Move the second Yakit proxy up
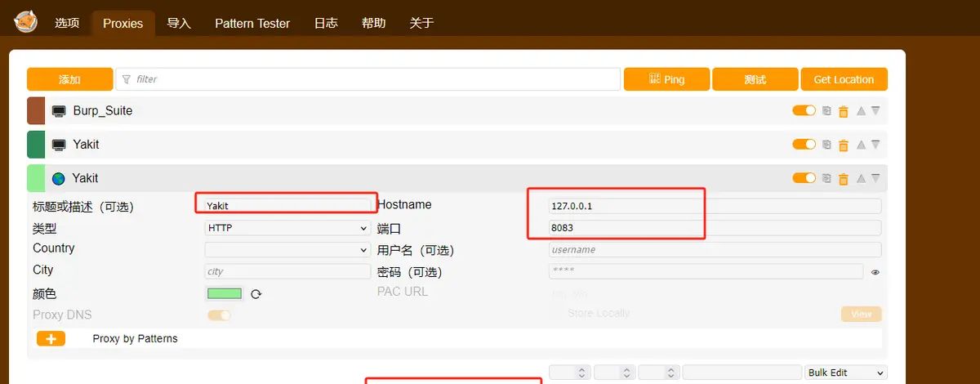The image size is (980, 384). click(861, 145)
